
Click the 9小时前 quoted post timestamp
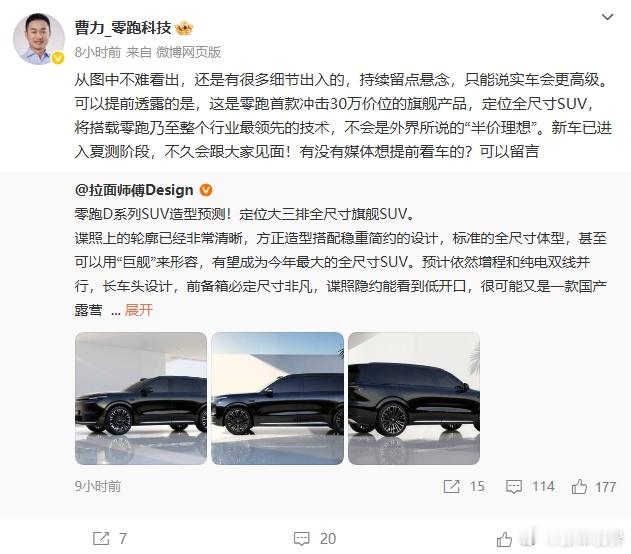click(98, 486)
